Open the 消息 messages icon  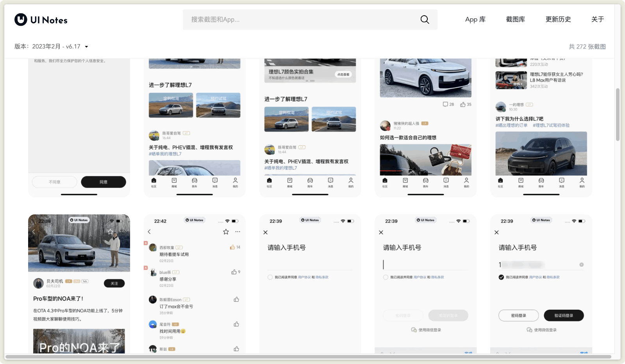(x=214, y=181)
